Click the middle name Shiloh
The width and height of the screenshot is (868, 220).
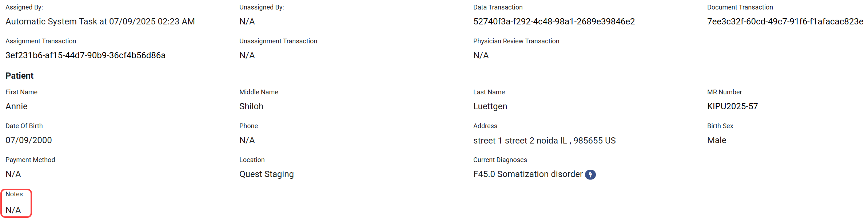click(251, 106)
